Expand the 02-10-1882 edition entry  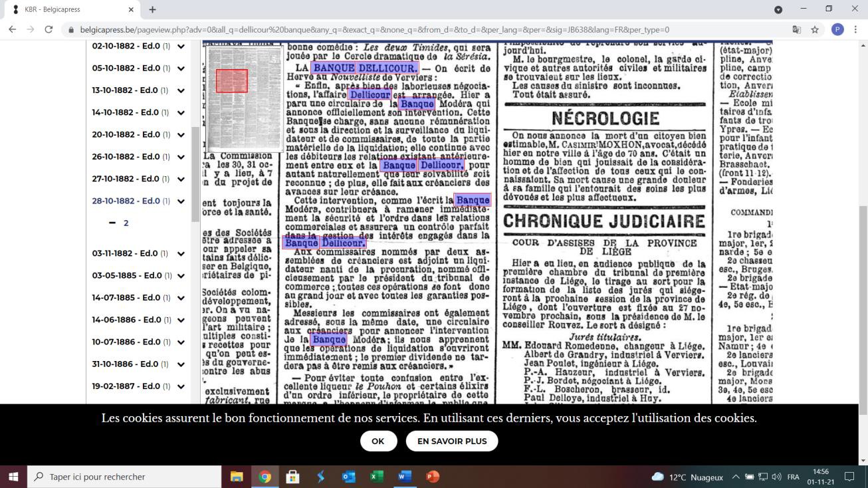[x=181, y=47]
